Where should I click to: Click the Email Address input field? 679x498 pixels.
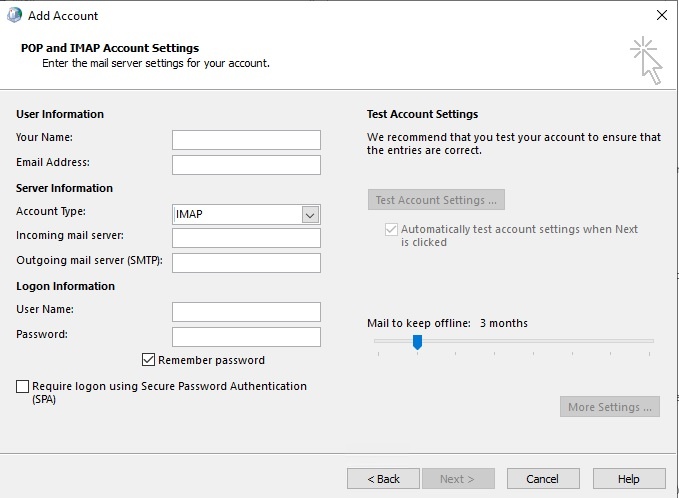tap(246, 165)
